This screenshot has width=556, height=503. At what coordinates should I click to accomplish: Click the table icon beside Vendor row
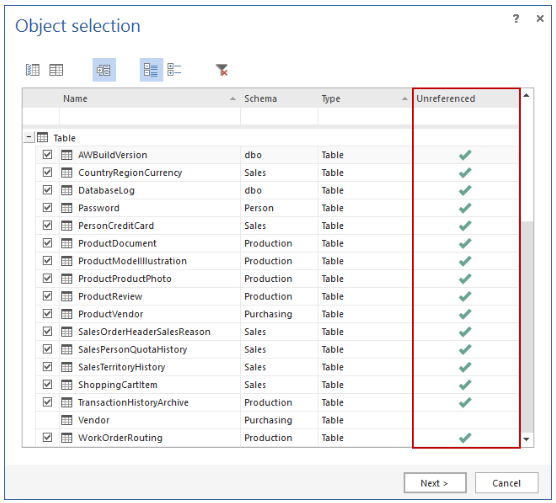point(66,420)
